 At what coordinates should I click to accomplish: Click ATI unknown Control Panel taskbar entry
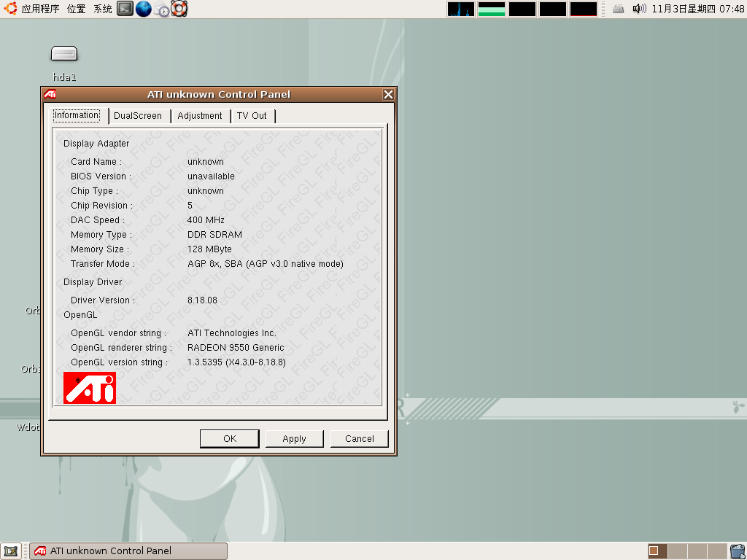[128, 551]
